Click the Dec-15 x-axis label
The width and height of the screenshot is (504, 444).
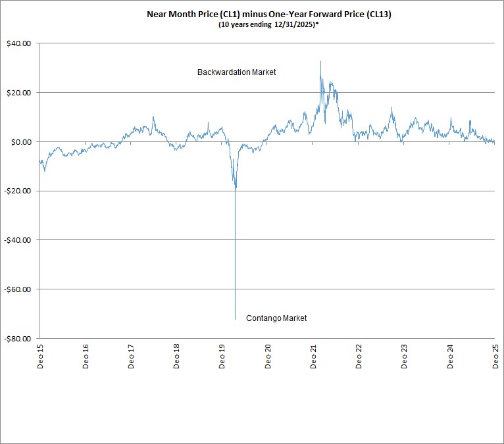coord(40,357)
